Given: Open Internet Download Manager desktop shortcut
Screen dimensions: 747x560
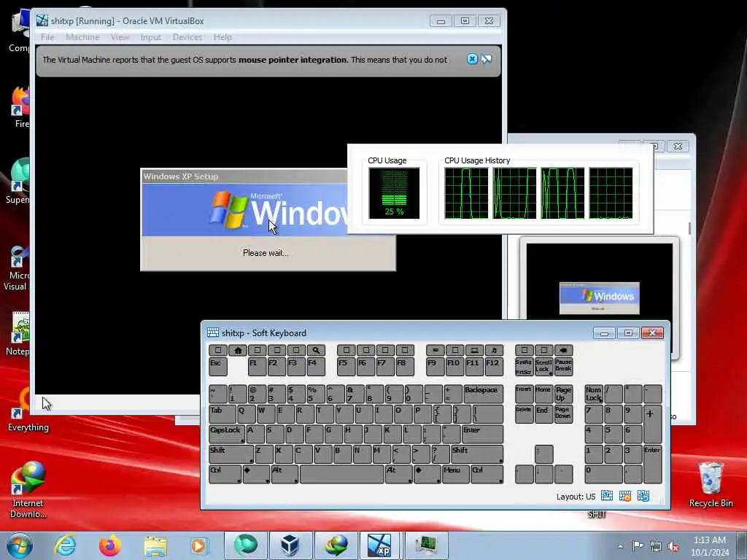Looking at the screenshot, I should (x=28, y=491).
